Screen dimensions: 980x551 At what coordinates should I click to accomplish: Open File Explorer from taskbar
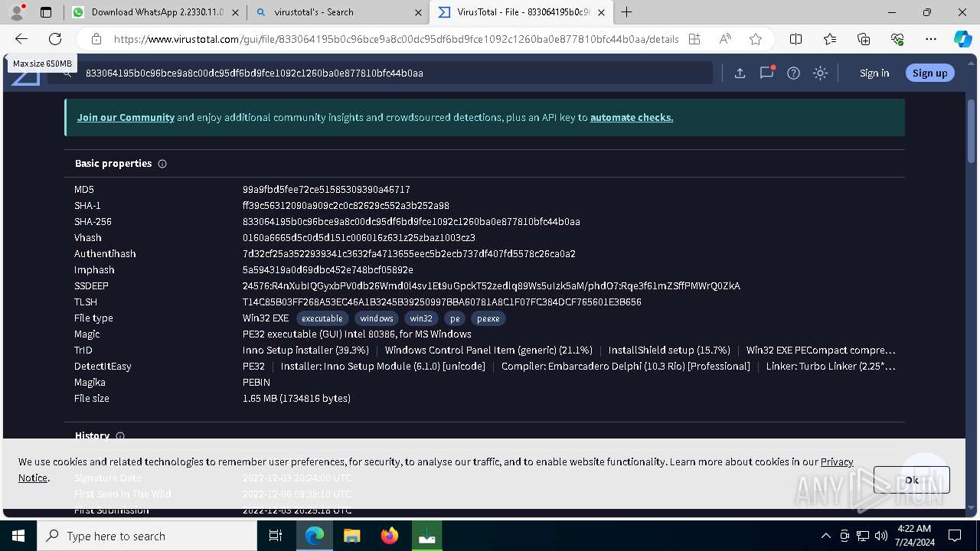point(351,536)
